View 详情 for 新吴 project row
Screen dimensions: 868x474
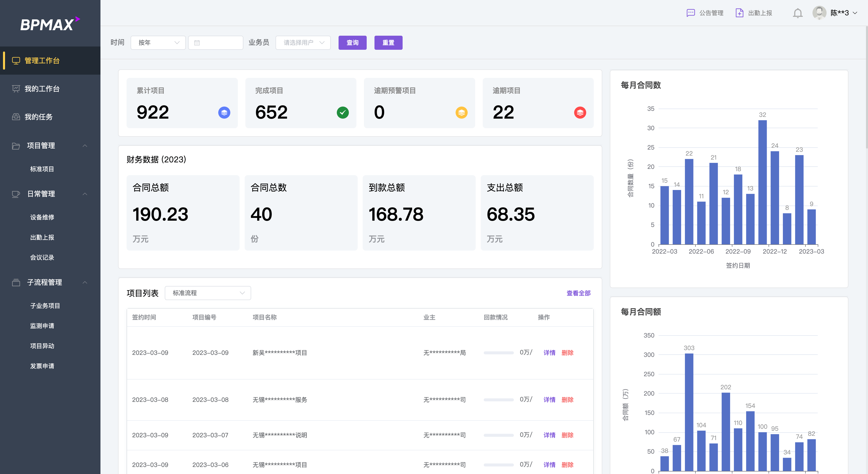(x=549, y=353)
